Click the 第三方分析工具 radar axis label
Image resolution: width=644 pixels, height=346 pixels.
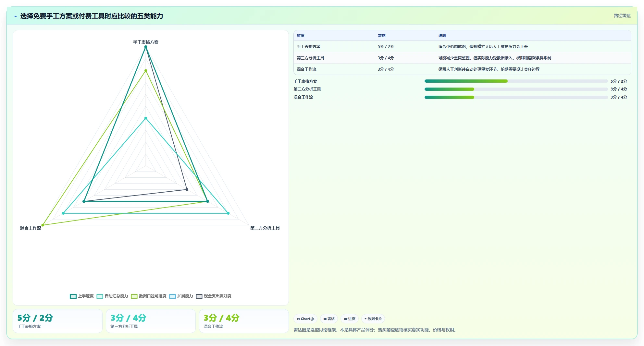click(265, 228)
